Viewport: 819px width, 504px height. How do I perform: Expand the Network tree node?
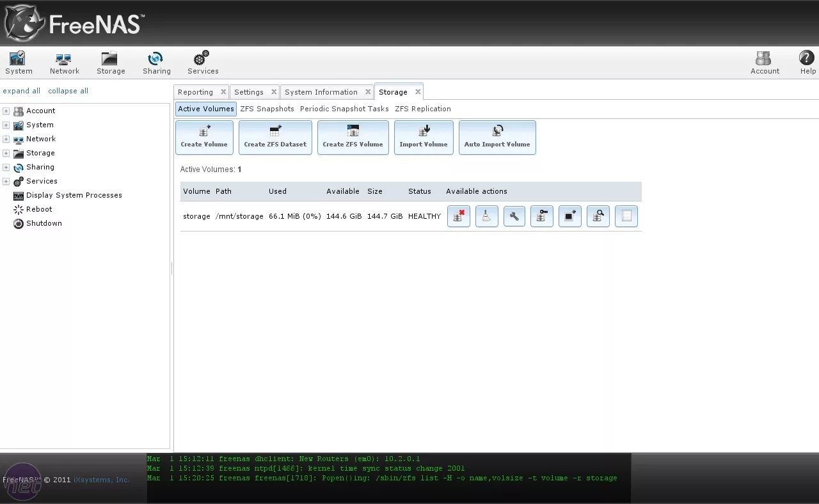pyautogui.click(x=6, y=139)
